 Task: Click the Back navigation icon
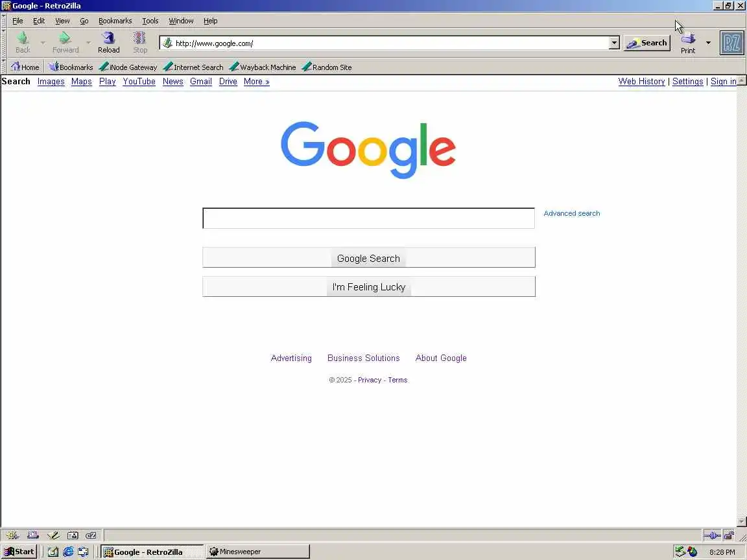point(23,42)
